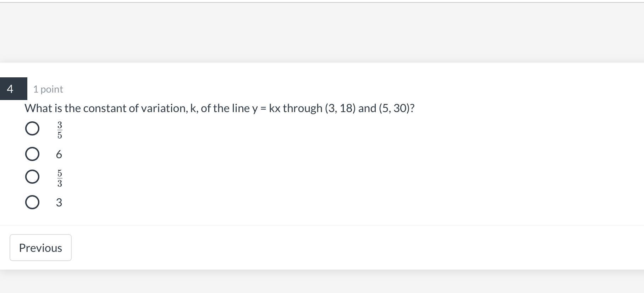Click the question number 4 badge
The height and width of the screenshot is (293, 644).
click(x=13, y=89)
